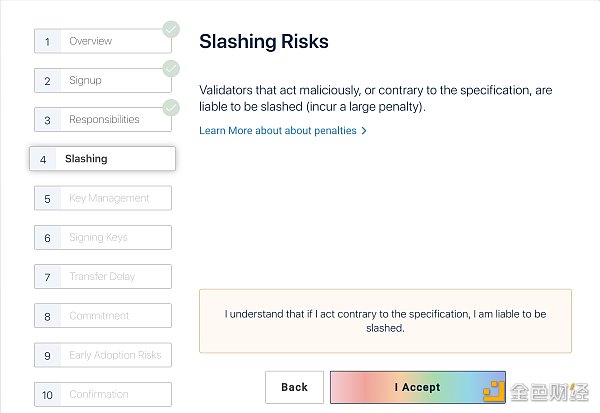The width and height of the screenshot is (600, 413).
Task: Select the Responsibilities step
Action: [103, 120]
